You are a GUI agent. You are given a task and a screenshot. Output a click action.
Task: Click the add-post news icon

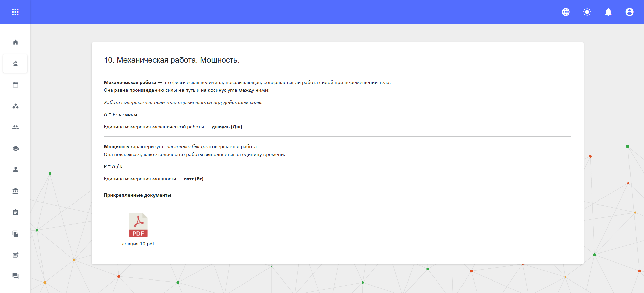(16, 255)
